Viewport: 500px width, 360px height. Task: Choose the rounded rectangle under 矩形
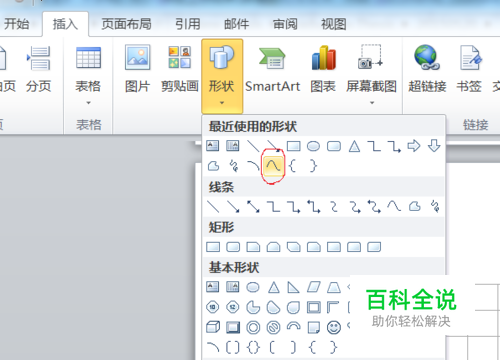pyautogui.click(x=233, y=247)
